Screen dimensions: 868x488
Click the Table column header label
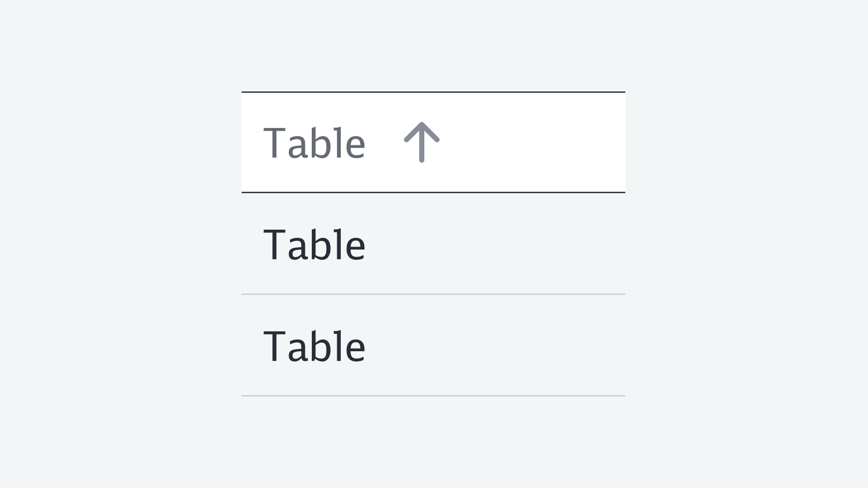click(x=314, y=143)
